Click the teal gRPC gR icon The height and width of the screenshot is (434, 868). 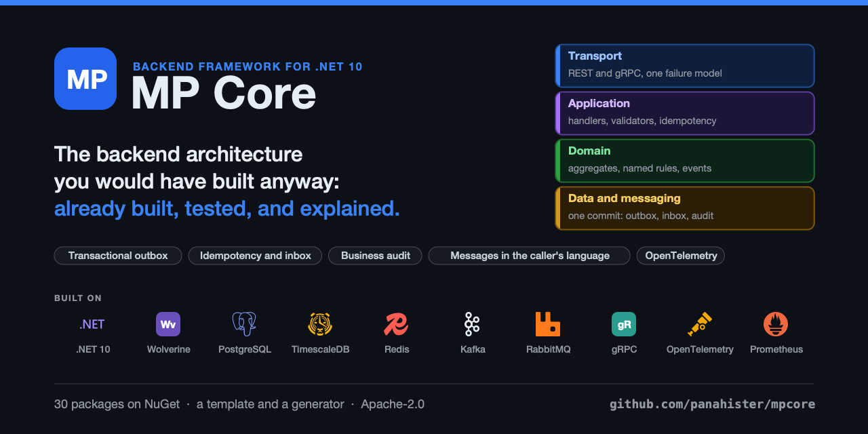click(624, 324)
